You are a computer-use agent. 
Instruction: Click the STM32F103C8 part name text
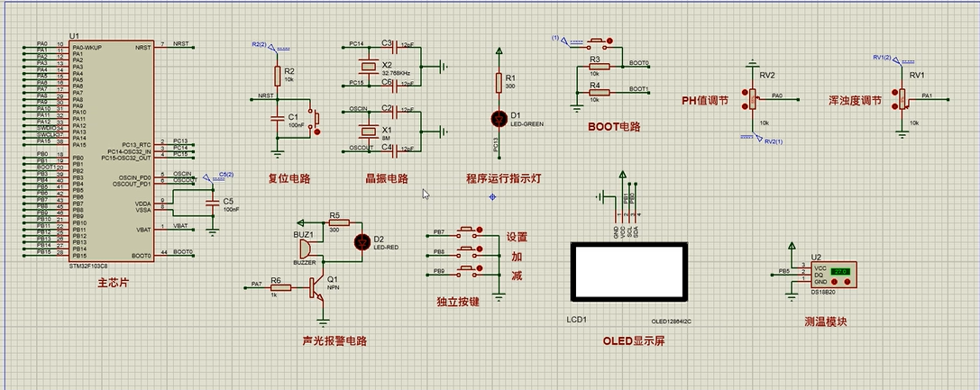coord(87,266)
